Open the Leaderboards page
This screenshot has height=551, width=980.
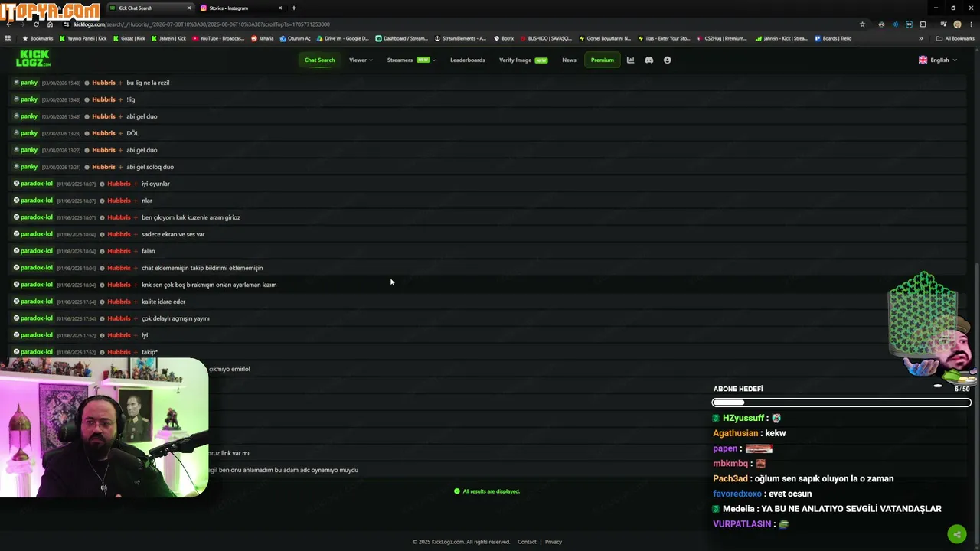[x=467, y=60]
